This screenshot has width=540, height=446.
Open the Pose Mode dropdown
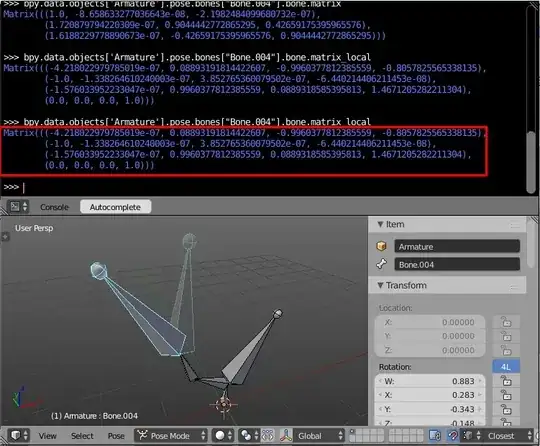tap(171, 436)
